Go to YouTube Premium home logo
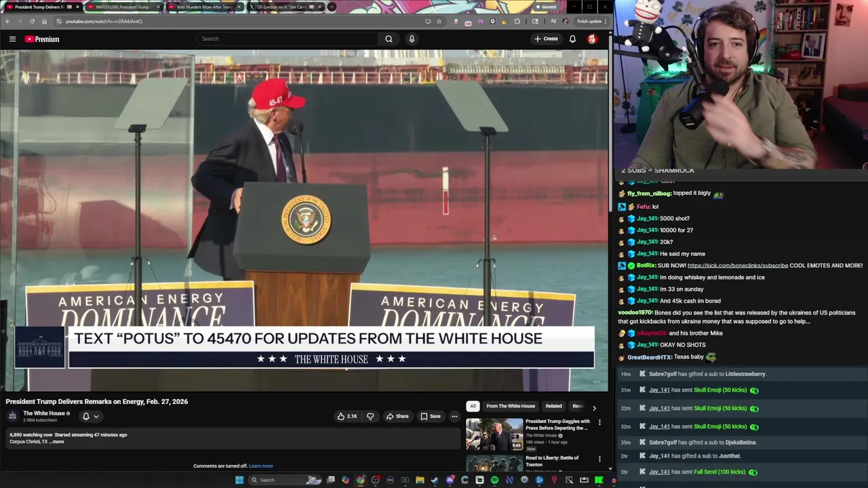This screenshot has height=488, width=868. tap(42, 39)
